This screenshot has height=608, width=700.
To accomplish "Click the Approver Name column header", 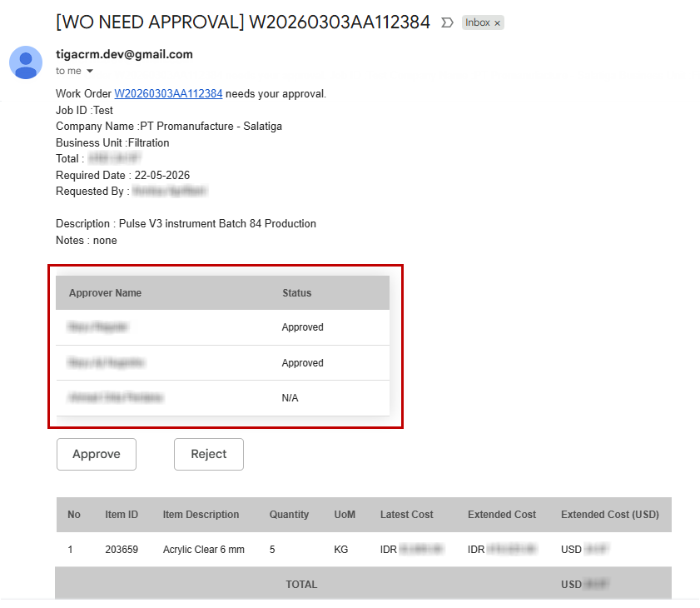I will pos(105,293).
